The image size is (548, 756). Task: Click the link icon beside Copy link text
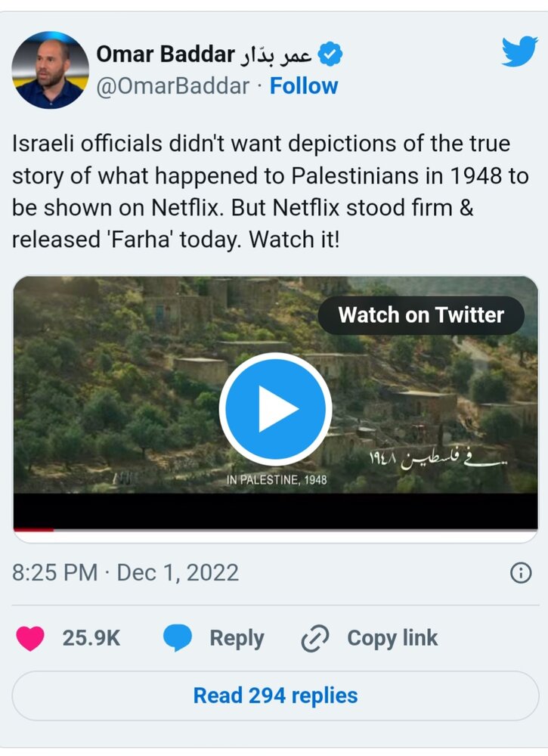pos(314,637)
